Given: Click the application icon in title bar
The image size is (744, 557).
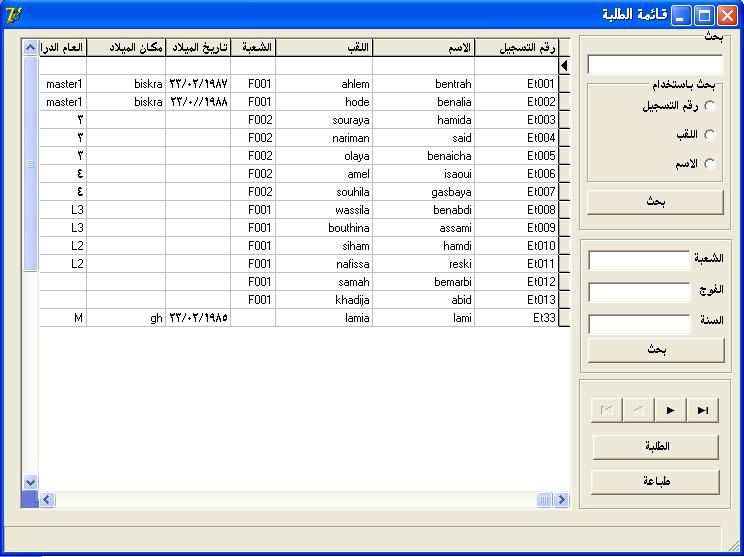Looking at the screenshot, I should pyautogui.click(x=14, y=16).
